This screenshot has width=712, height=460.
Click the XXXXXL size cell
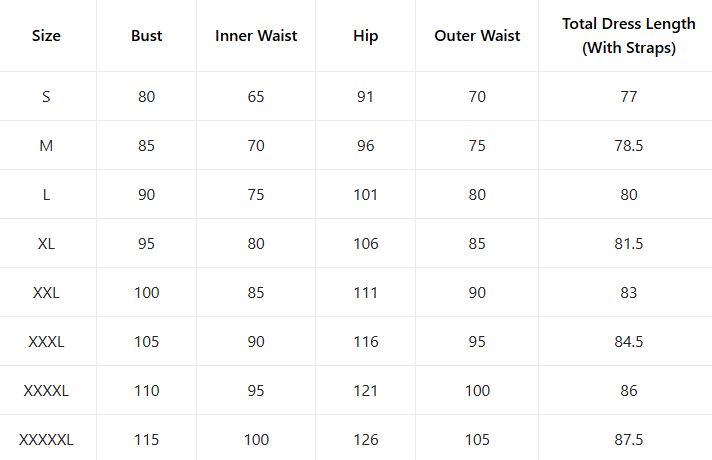46,440
